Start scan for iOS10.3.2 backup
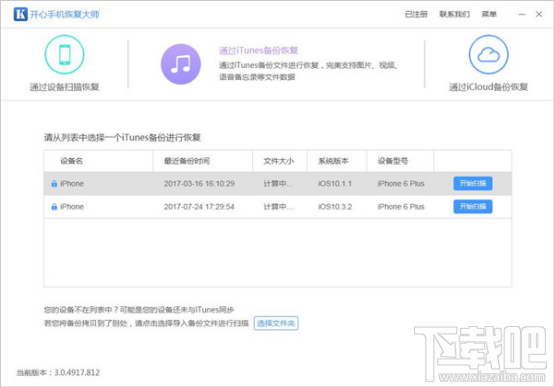This screenshot has height=387, width=554. point(473,207)
